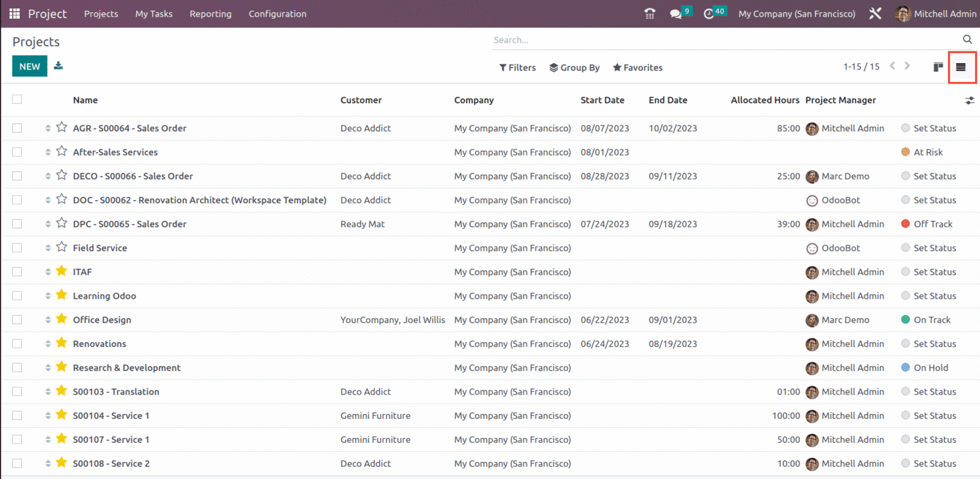Viewport: 980px width, 479px height.
Task: Go to next page arrow
Action: (x=907, y=66)
